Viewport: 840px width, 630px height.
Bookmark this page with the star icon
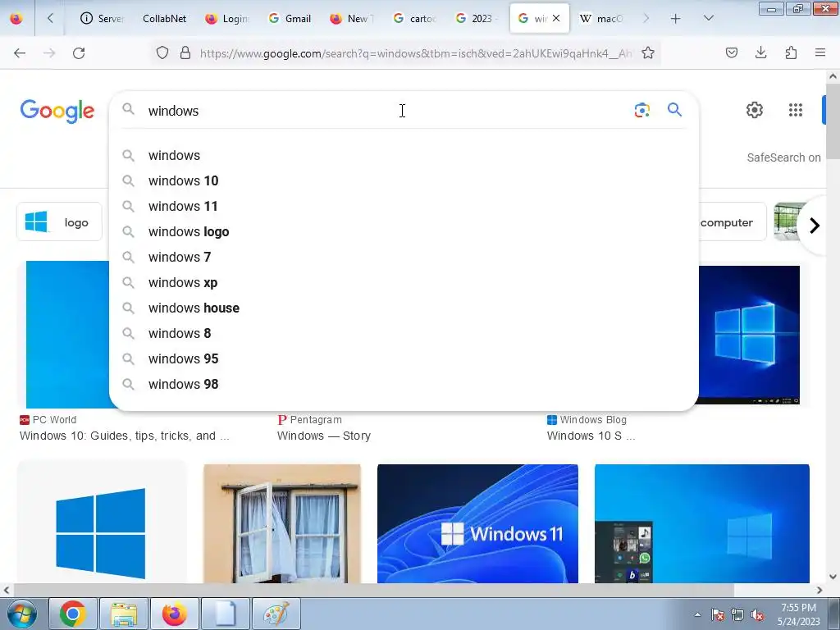(648, 53)
